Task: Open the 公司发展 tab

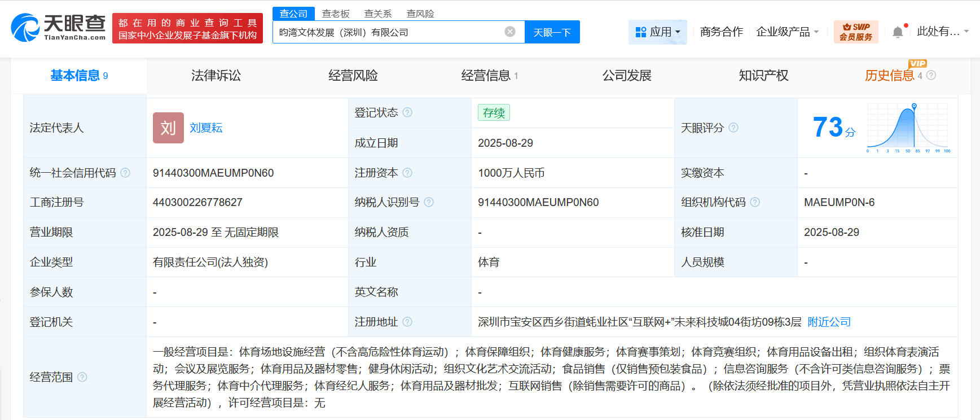Action: (x=627, y=76)
